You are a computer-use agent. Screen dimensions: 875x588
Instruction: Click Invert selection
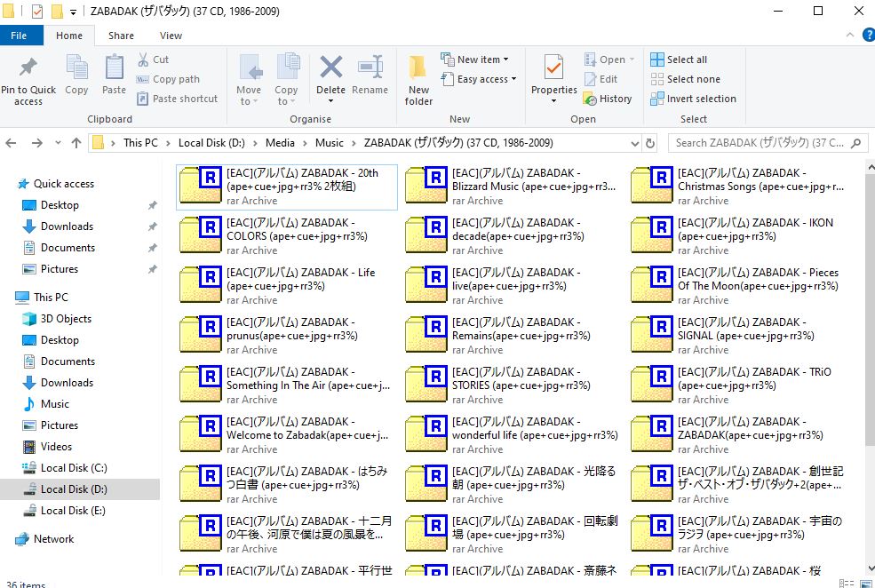(x=693, y=99)
